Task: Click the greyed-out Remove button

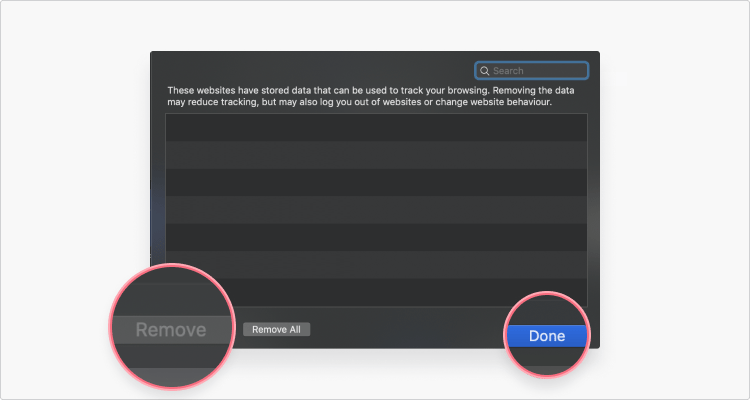Action: pos(171,329)
